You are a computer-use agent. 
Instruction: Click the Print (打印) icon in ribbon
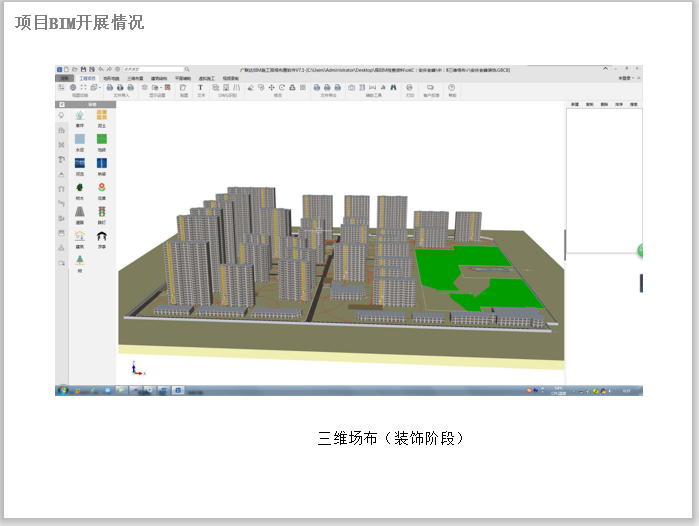pos(408,88)
